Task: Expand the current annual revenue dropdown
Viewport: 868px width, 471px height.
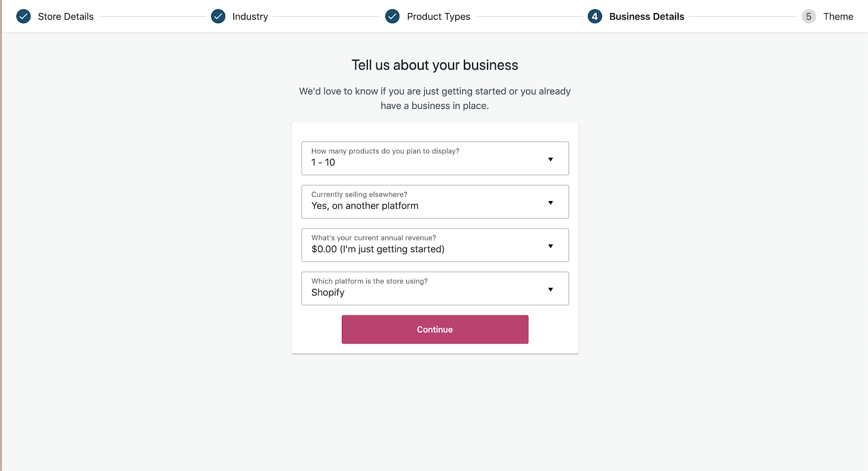Action: pyautogui.click(x=423, y=245)
